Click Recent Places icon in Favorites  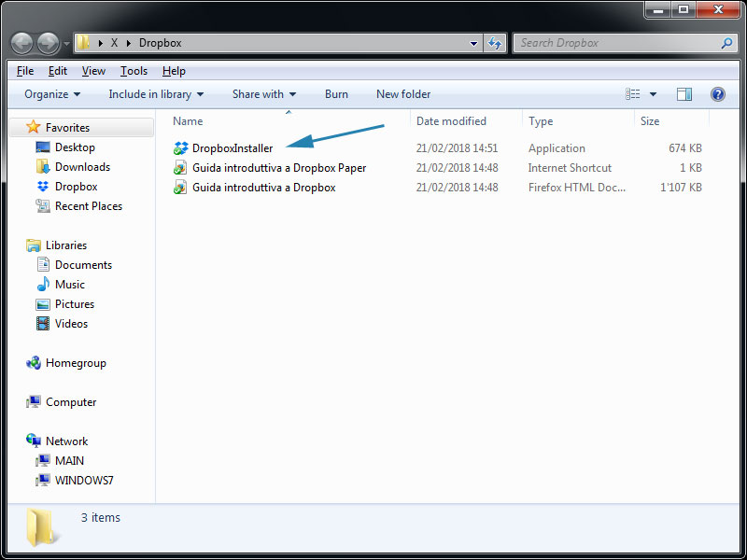[43, 205]
